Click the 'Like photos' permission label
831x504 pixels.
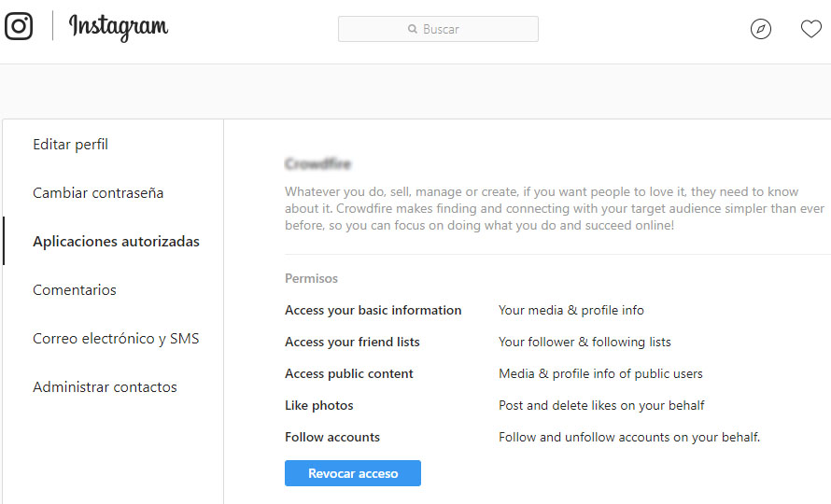point(319,405)
